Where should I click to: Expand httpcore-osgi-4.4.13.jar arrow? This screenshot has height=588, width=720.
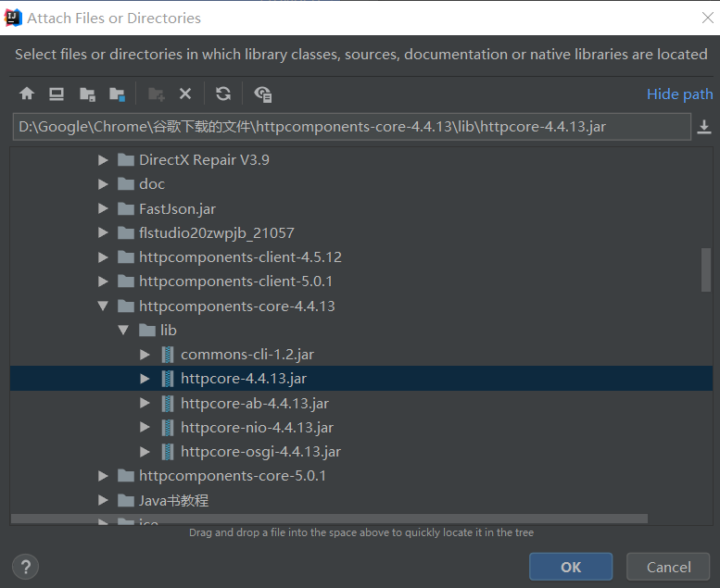(x=145, y=452)
